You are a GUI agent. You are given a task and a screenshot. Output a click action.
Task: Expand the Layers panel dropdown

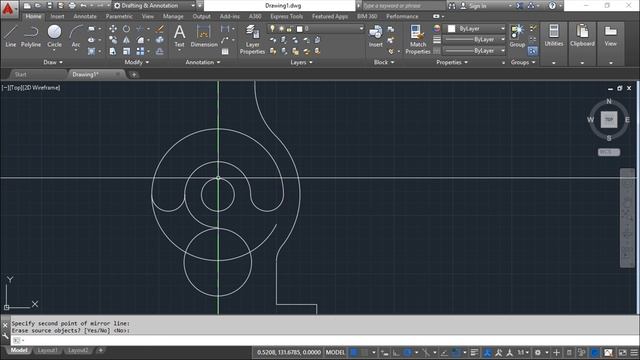click(x=301, y=62)
